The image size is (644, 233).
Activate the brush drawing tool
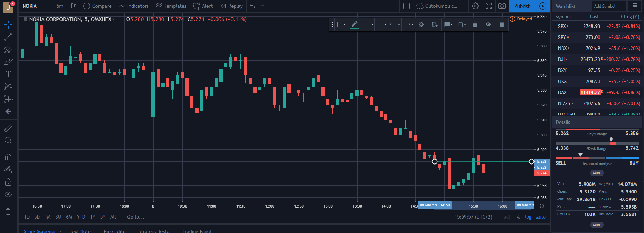[x=8, y=62]
